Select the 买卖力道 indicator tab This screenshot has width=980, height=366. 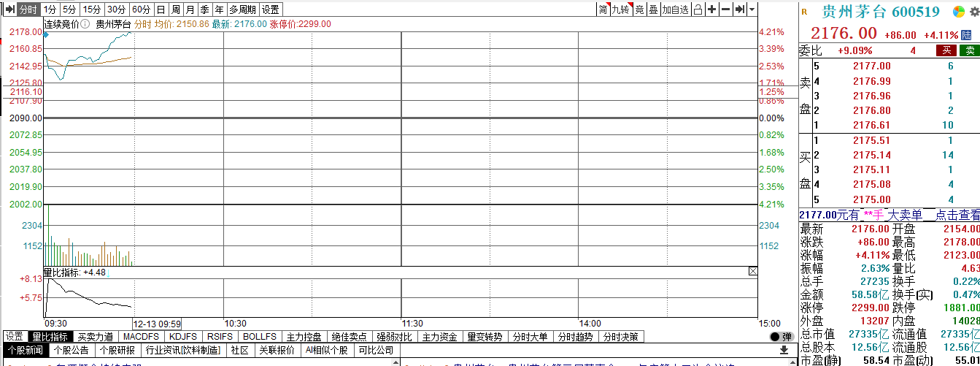click(96, 337)
